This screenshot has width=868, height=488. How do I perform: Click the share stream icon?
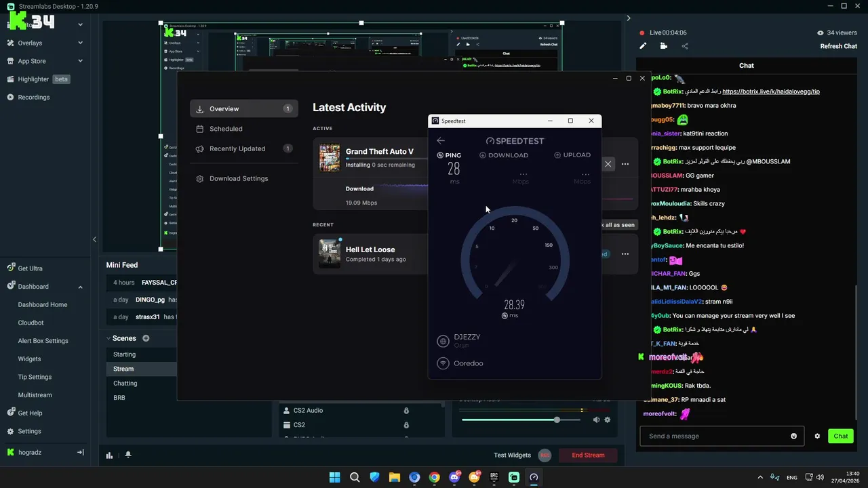[685, 46]
